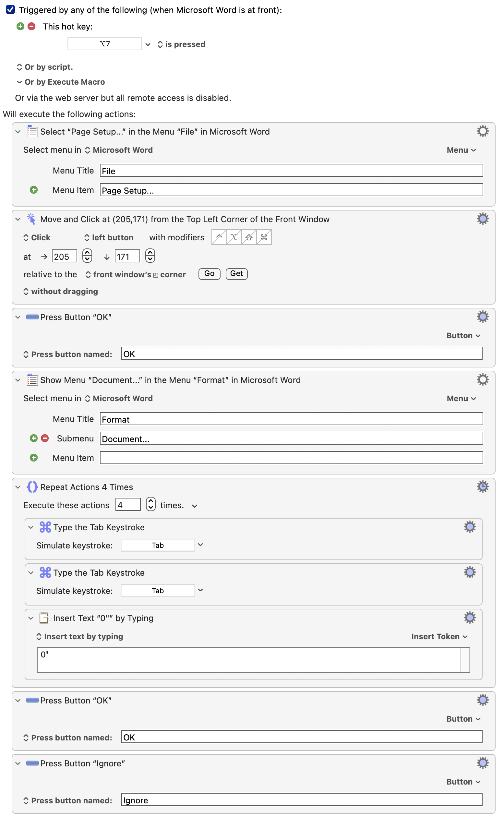Add a menu item under Page Setup
The height and width of the screenshot is (816, 504).
34,190
